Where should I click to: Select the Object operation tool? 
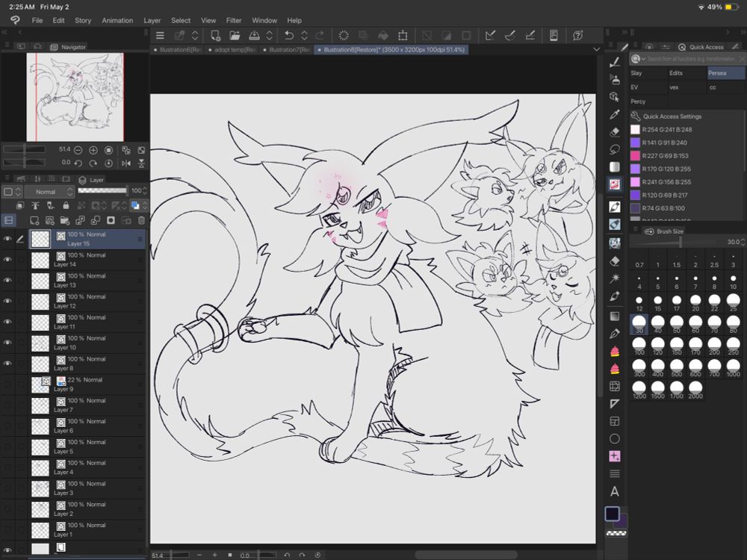pos(615,96)
